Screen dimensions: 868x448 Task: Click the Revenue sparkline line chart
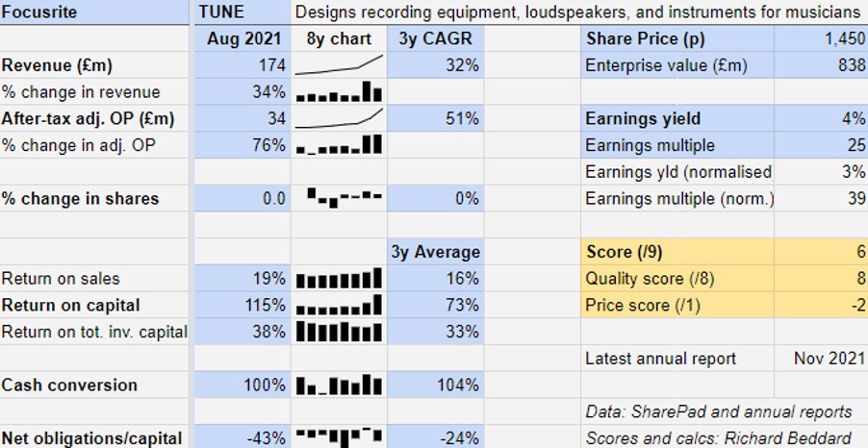(x=339, y=64)
